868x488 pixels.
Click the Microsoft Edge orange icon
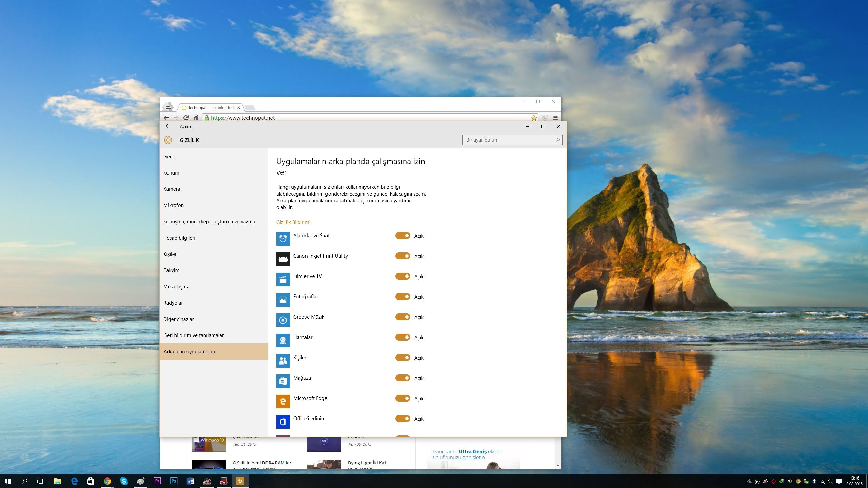(x=283, y=402)
